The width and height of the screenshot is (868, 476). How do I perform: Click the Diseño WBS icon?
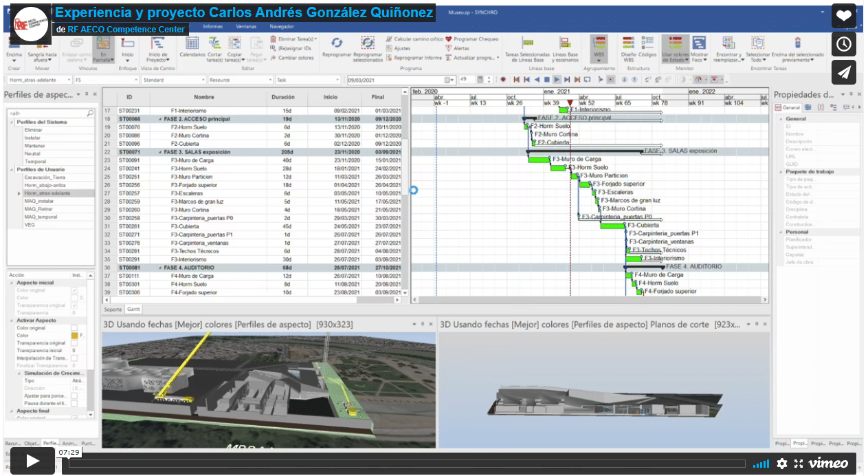628,48
